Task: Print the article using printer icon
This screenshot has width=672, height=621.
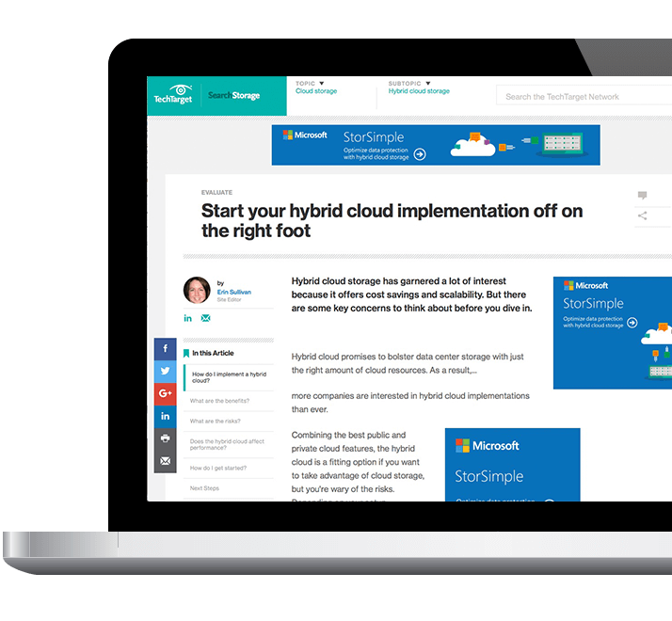Action: click(165, 438)
